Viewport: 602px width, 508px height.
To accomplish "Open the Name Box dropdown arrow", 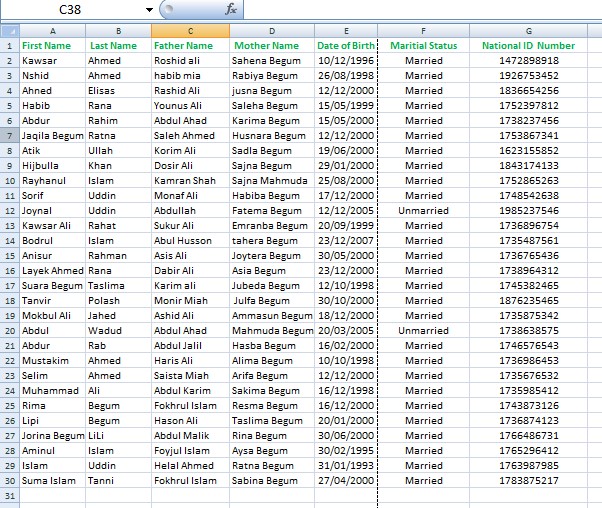I will pyautogui.click(x=150, y=9).
